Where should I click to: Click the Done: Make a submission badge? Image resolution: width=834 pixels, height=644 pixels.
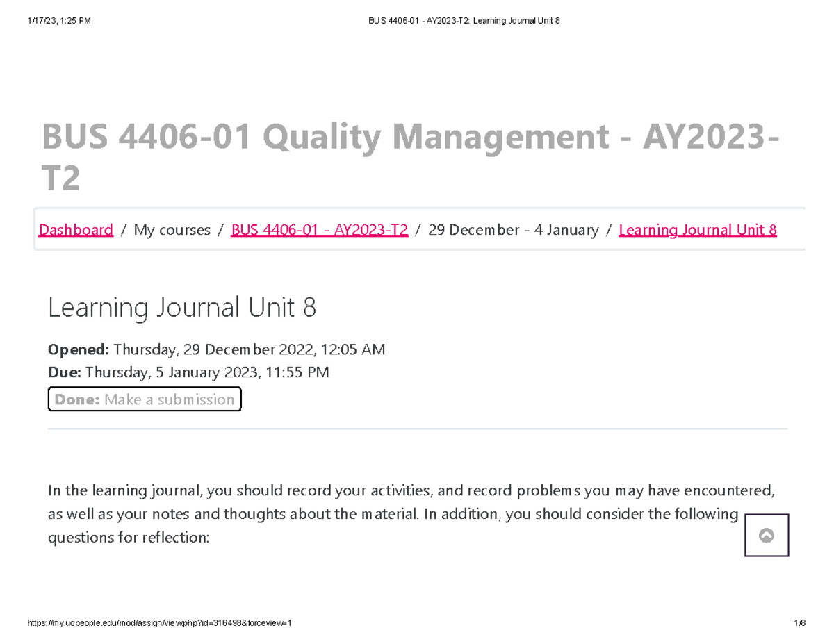coord(144,399)
